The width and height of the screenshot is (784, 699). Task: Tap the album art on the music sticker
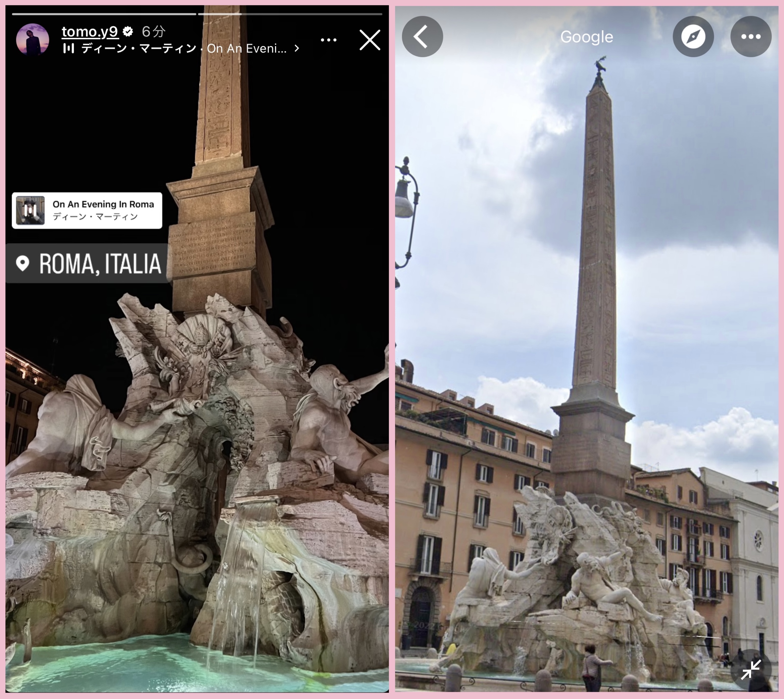tap(30, 210)
